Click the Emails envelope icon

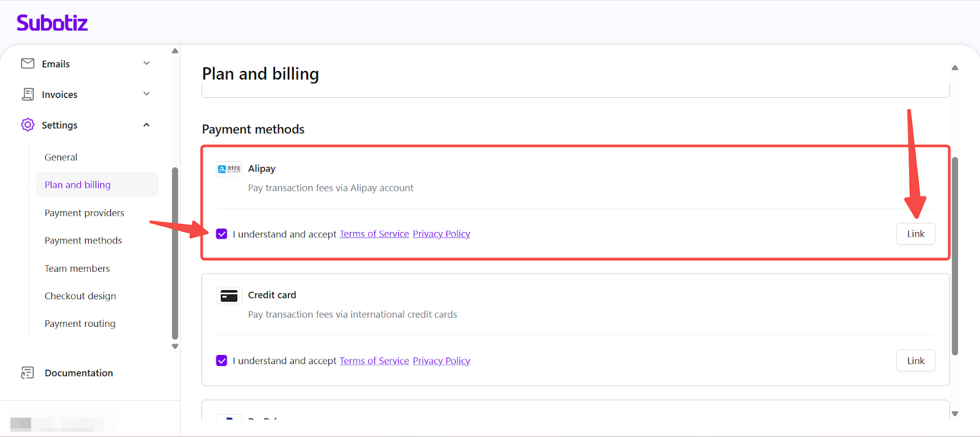pyautogui.click(x=28, y=64)
